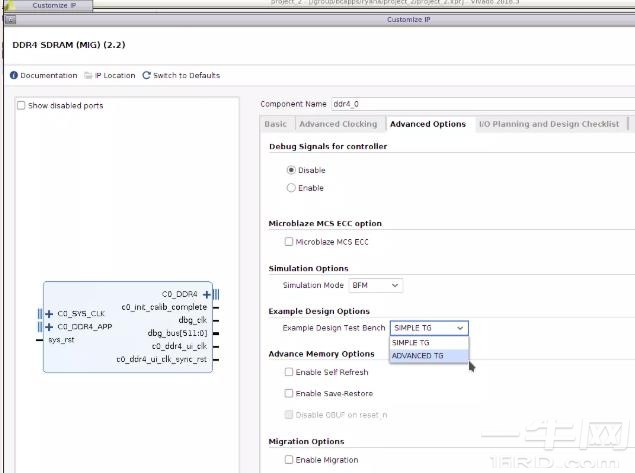The image size is (635, 473).
Task: Select the Enable debug signals radio button
Action: coord(291,188)
